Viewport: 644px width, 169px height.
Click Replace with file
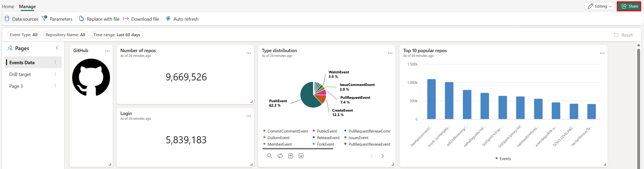click(99, 19)
